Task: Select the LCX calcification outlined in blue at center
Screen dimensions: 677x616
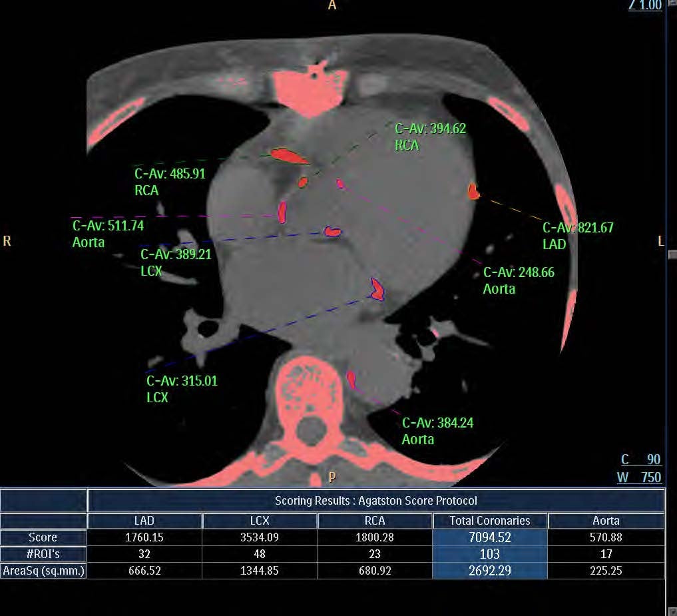Action: pos(332,232)
